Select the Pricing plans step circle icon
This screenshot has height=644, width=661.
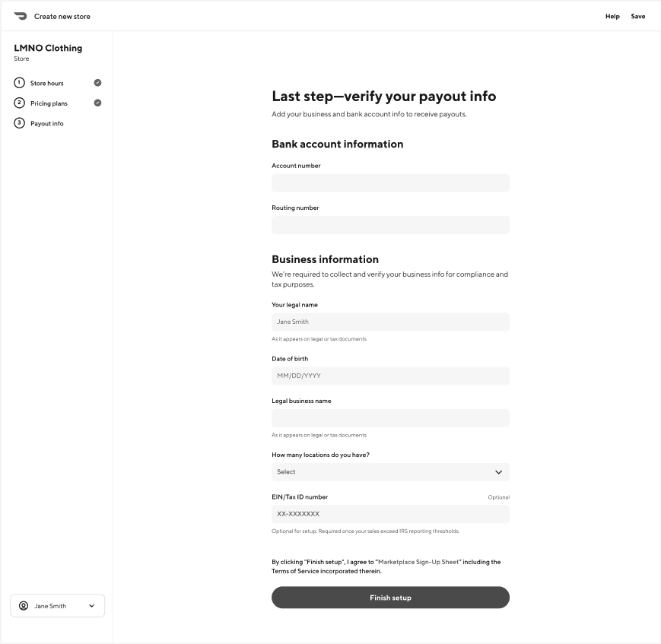[19, 103]
